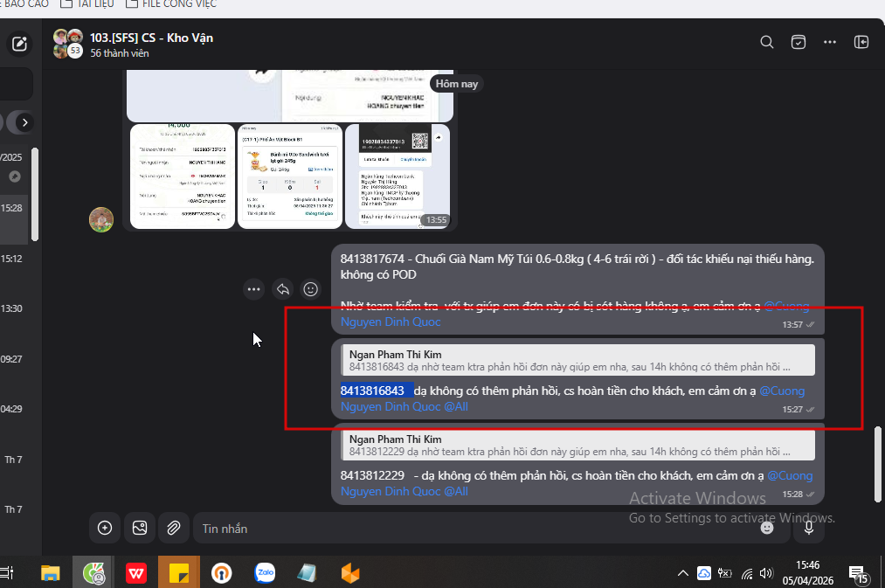Screen dimensions: 885x588
Task: Add a reaction with the smiley icon beside message
Action: [x=310, y=289]
